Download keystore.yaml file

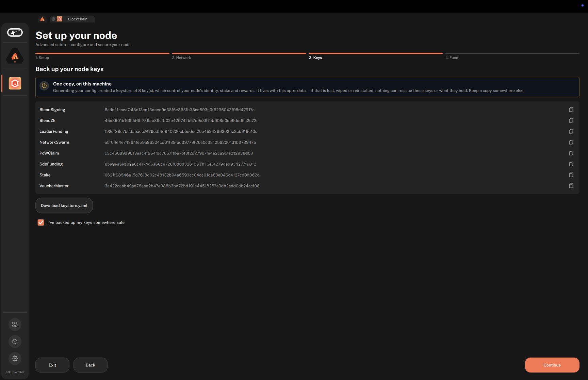pos(64,205)
